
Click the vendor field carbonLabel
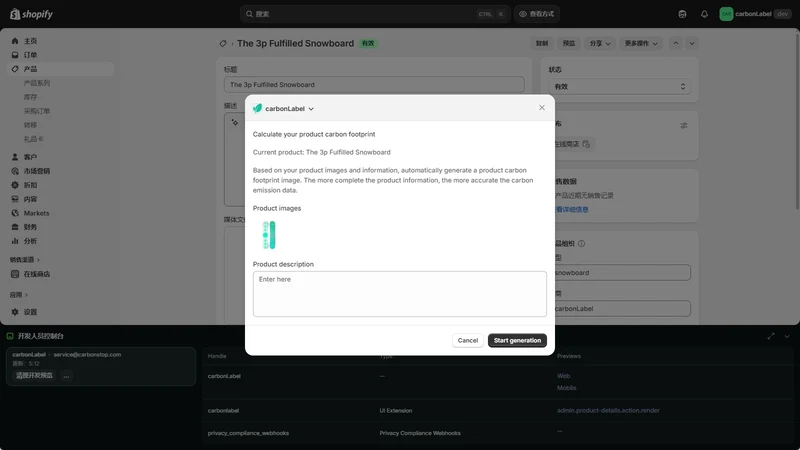622,309
